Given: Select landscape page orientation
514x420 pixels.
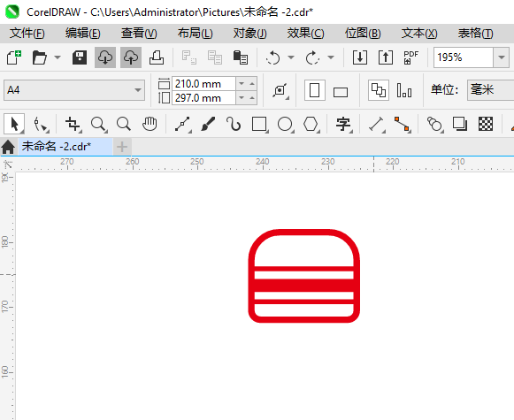Looking at the screenshot, I should click(x=341, y=92).
